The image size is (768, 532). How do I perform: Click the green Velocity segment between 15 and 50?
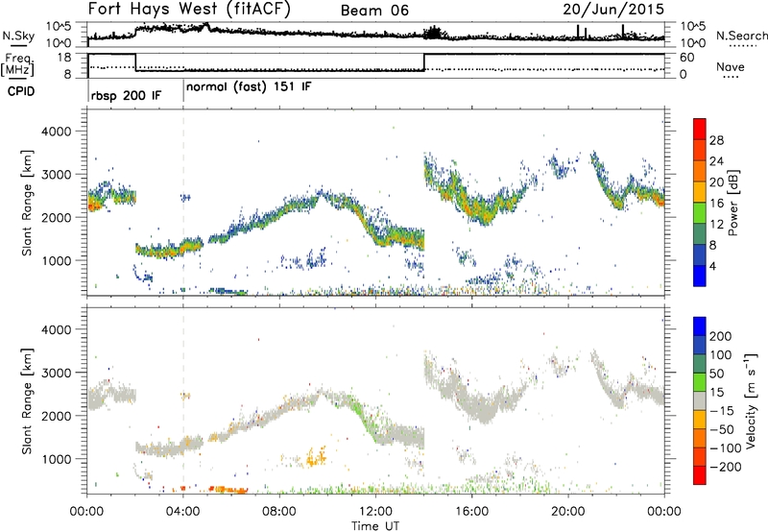[x=700, y=381]
